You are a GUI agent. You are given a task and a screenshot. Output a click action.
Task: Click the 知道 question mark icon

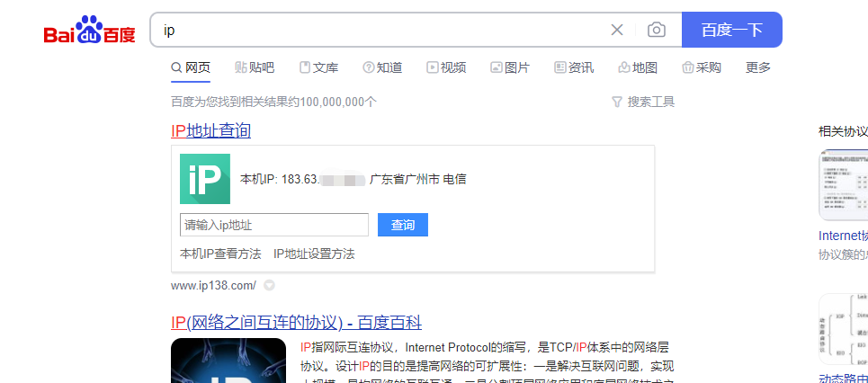coord(368,68)
